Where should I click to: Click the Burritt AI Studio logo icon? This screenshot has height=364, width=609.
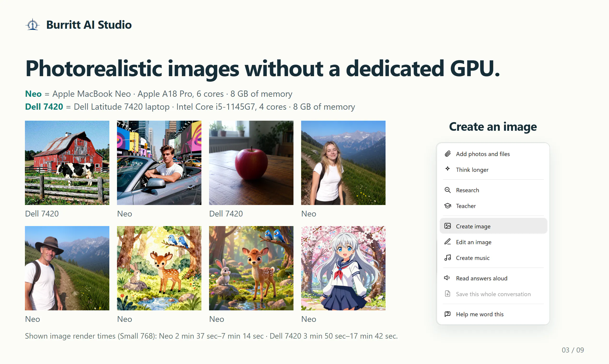32,24
